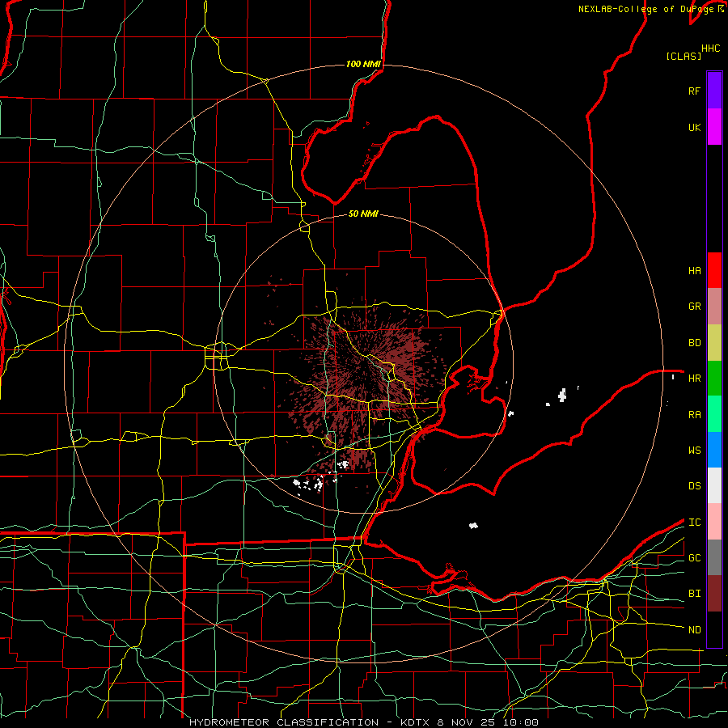Click the RF purple legend swatch
Image resolution: width=728 pixels, height=728 pixels.
pos(714,91)
